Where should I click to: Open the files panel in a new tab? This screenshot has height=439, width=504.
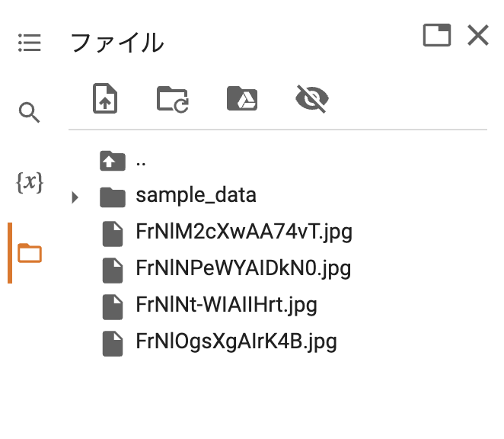pyautogui.click(x=437, y=35)
